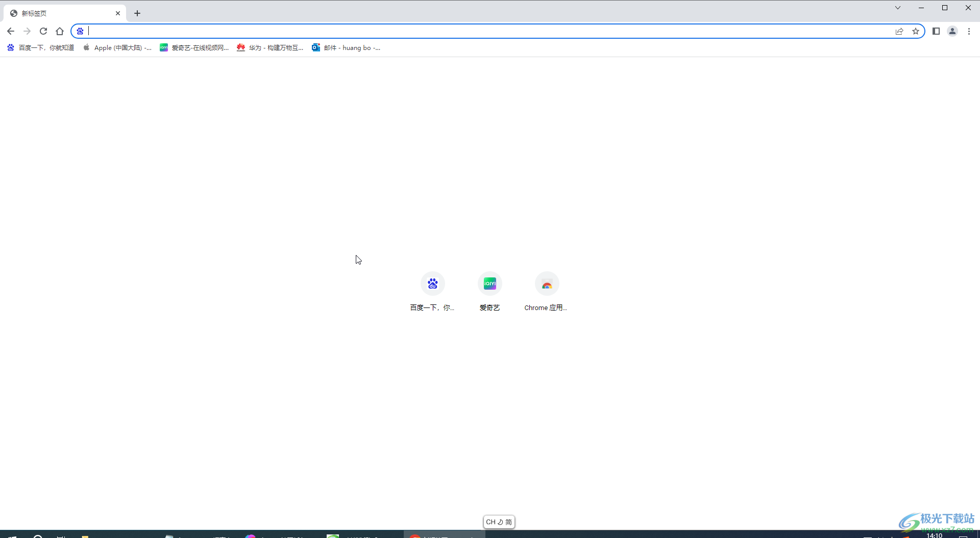Switch IME to 简 simplified mode
The image size is (980, 538).
point(508,522)
